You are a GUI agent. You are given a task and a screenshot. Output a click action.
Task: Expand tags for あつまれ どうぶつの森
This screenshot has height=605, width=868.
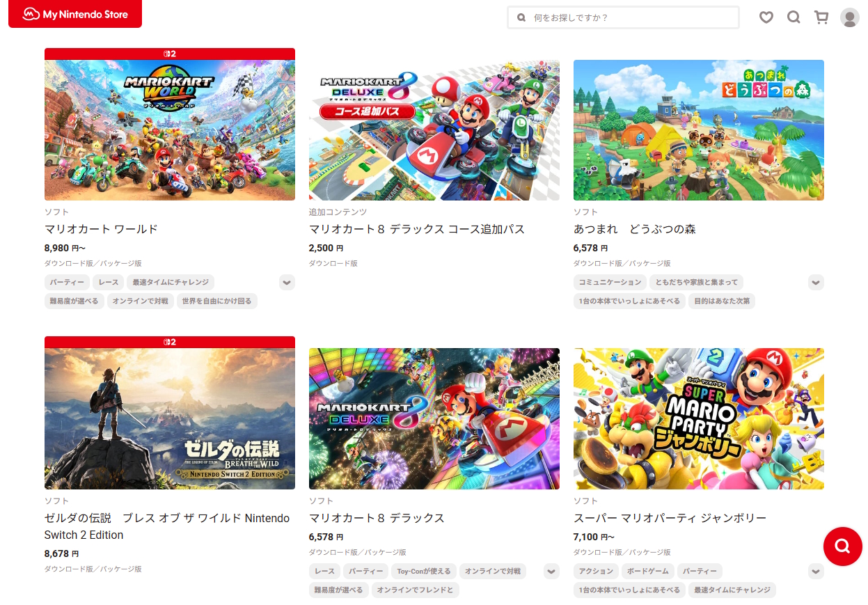pyautogui.click(x=816, y=282)
